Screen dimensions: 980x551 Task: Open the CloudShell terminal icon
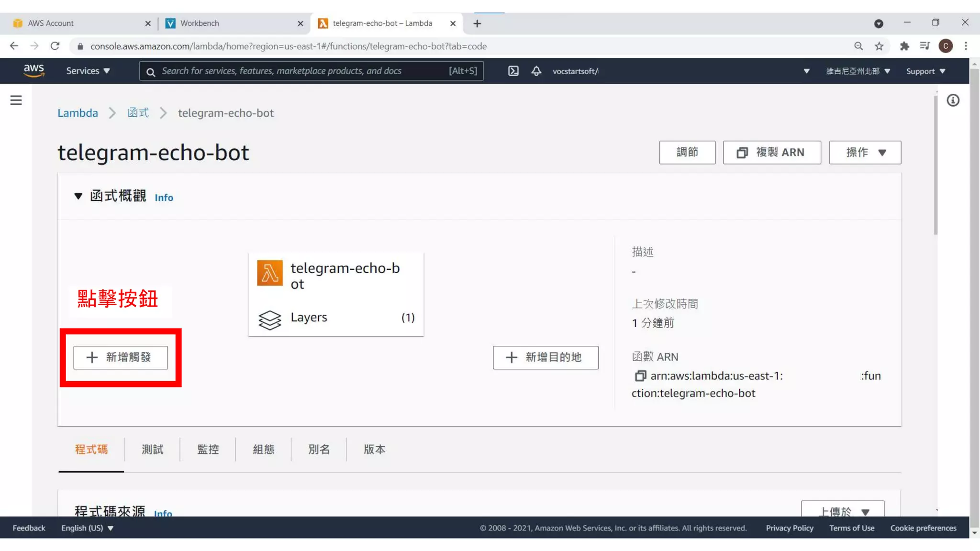(513, 71)
